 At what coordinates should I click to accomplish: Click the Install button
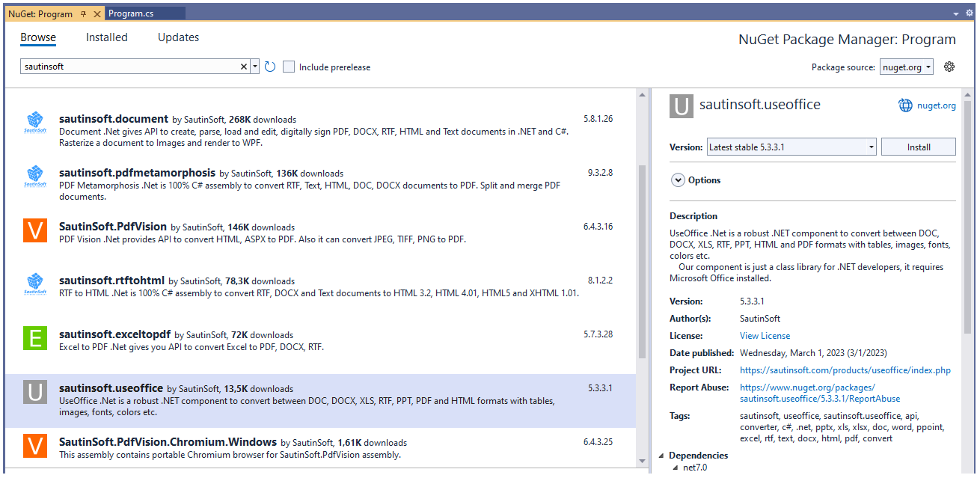click(918, 146)
